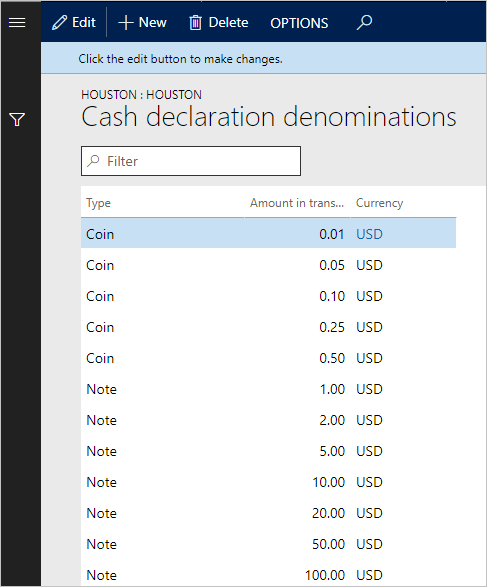The height and width of the screenshot is (587, 487).
Task: Select the Note 20.00 row
Action: pyautogui.click(x=268, y=513)
